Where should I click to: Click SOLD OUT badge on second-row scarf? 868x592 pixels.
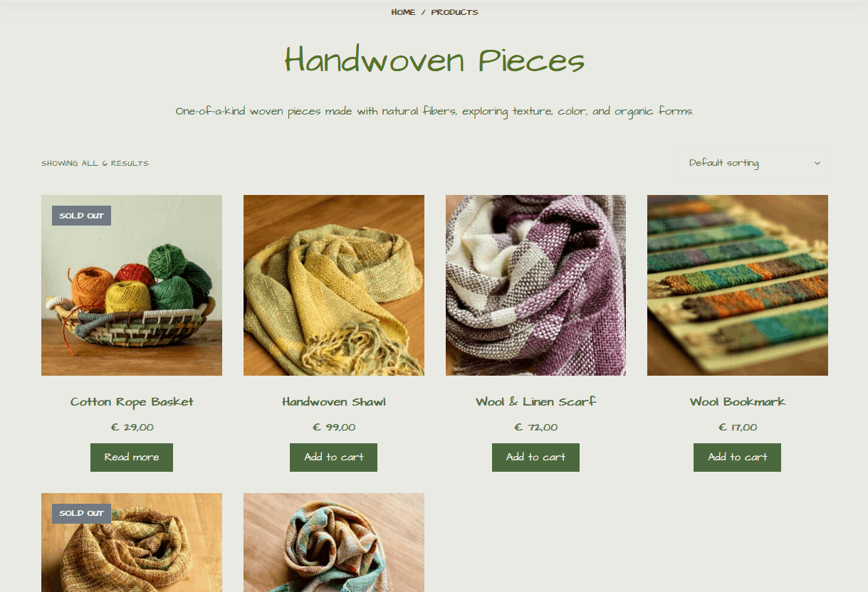click(x=81, y=513)
